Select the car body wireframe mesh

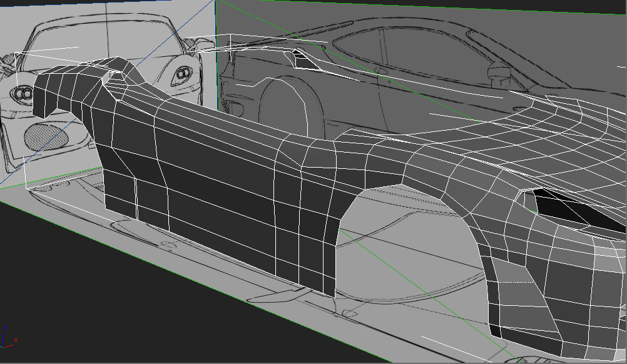point(219,188)
